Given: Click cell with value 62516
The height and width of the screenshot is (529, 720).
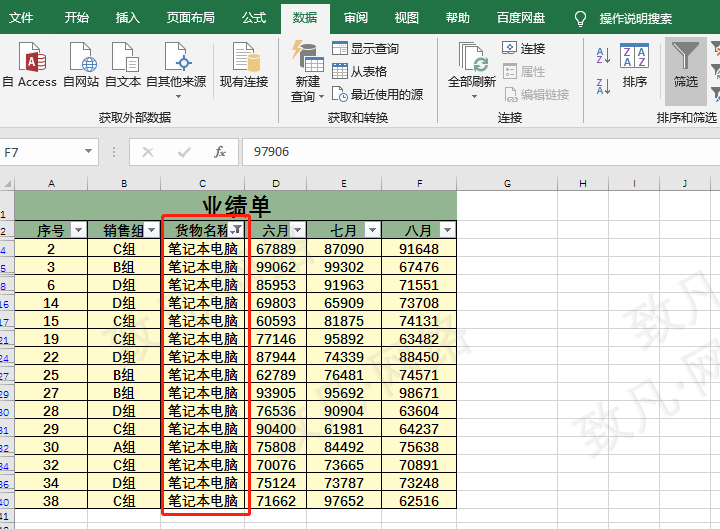Looking at the screenshot, I should [x=419, y=501].
